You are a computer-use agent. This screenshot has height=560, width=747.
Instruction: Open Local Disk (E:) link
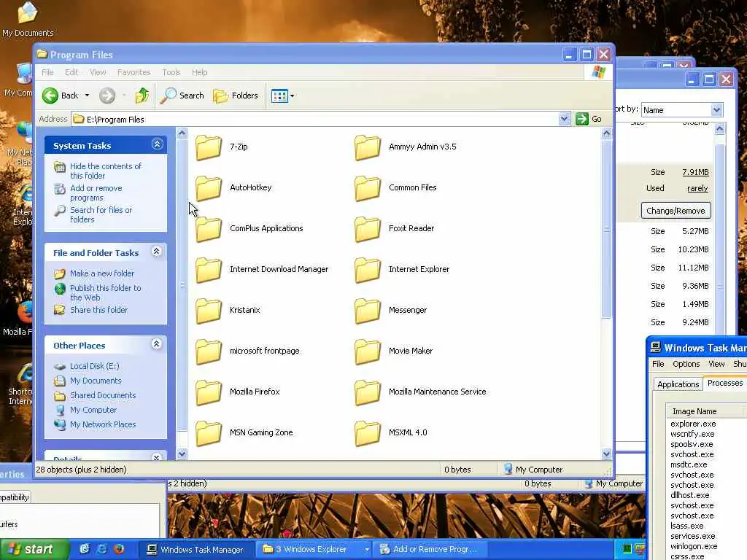[x=94, y=366]
